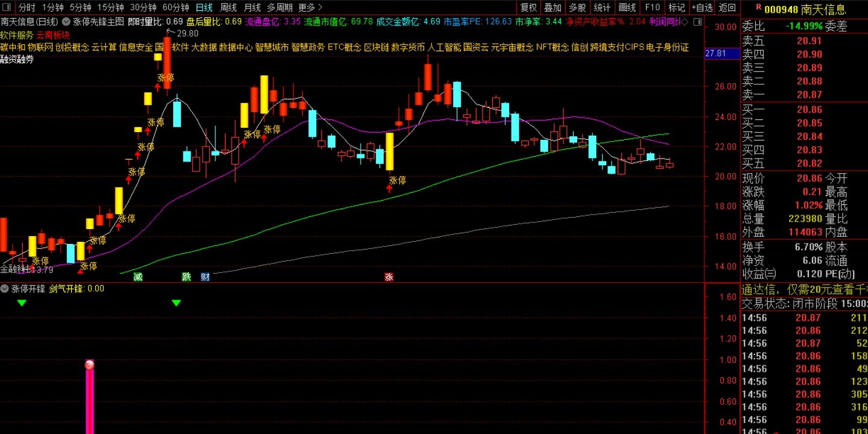Click the green 减 event marker
Screen dimensions: 868x434
pyautogui.click(x=138, y=277)
